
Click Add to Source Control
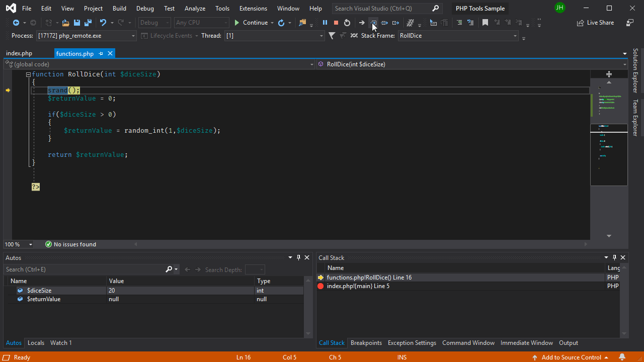coord(571,357)
